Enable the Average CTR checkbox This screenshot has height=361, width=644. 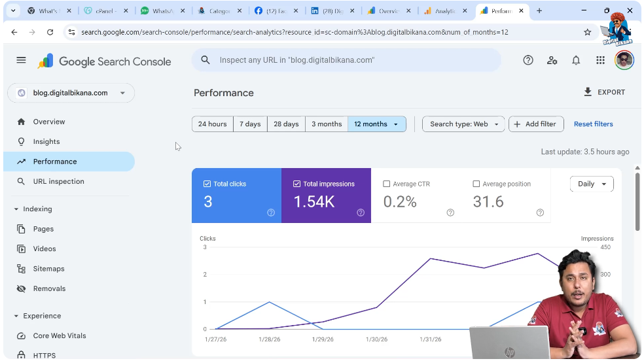coord(387,184)
